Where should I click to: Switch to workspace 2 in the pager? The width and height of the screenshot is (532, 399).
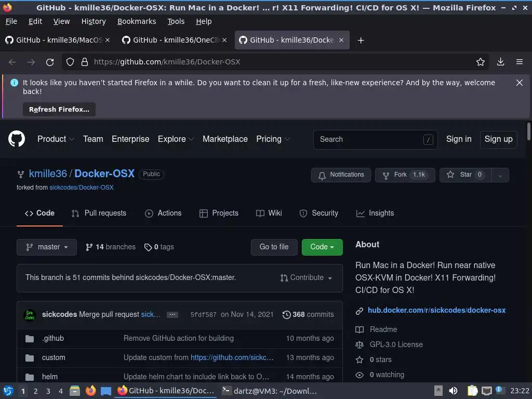click(x=36, y=391)
